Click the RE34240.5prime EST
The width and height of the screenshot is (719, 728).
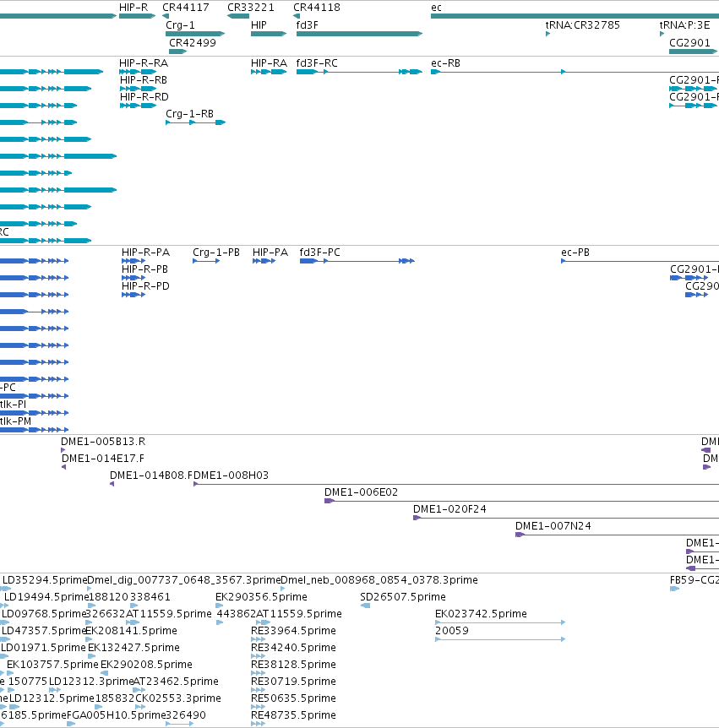pyautogui.click(x=259, y=656)
